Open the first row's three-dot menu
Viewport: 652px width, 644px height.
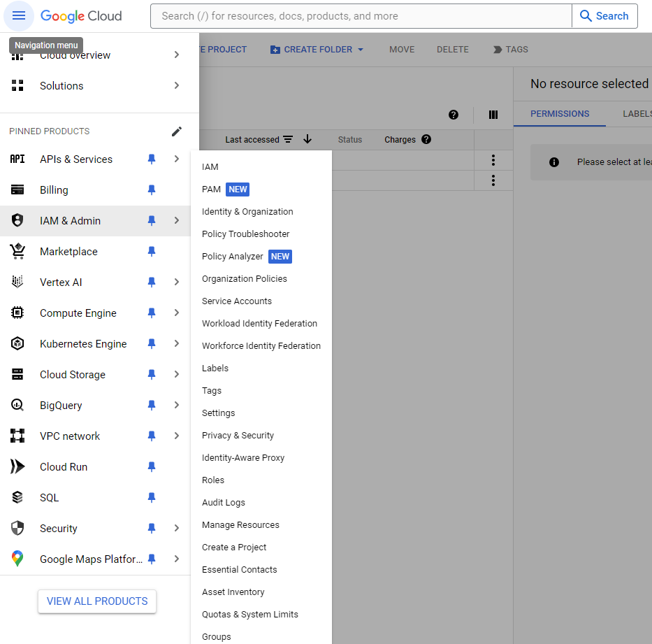click(493, 160)
